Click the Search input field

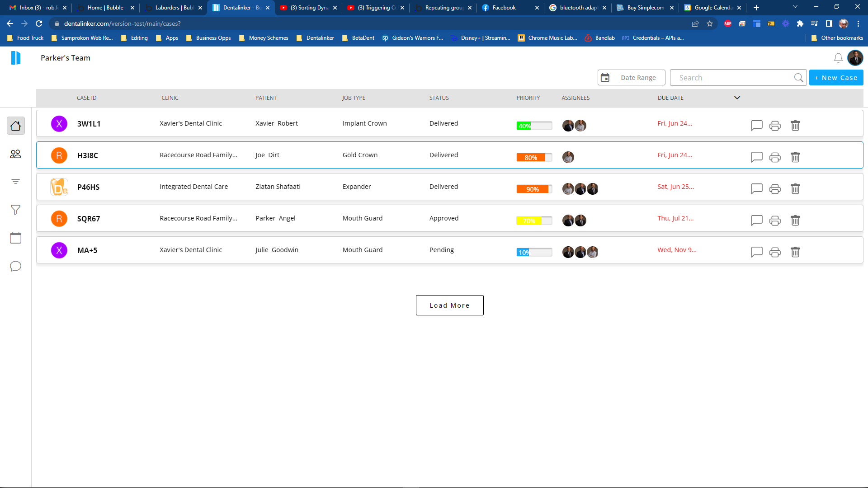point(733,78)
